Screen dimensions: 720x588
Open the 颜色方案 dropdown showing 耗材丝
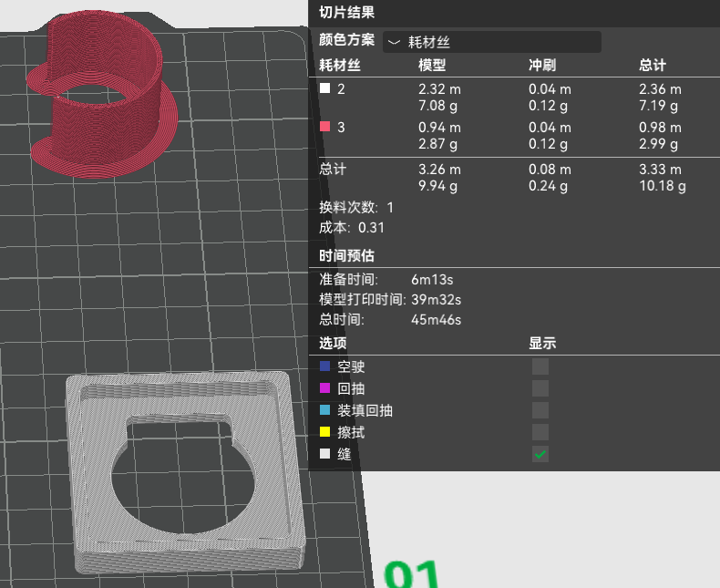point(492,42)
